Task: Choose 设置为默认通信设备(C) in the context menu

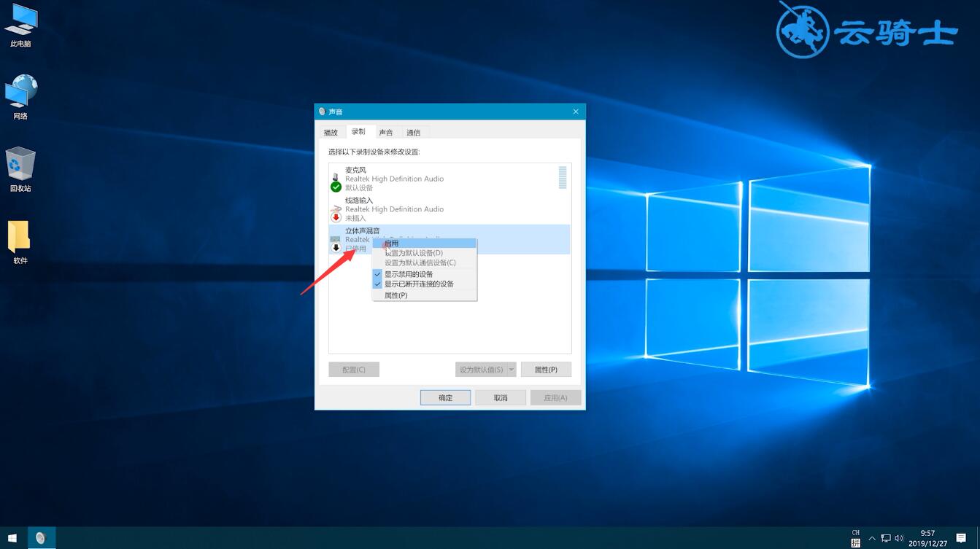Action: 425,262
